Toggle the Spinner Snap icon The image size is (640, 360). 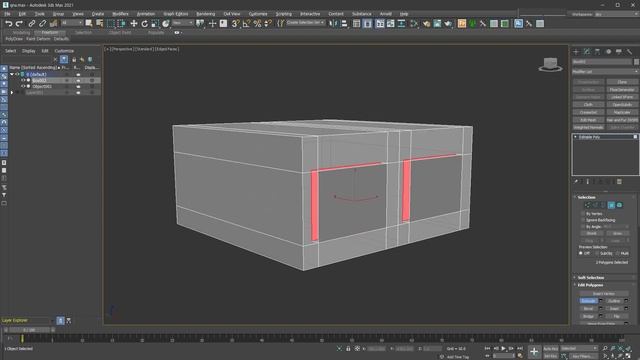pyautogui.click(x=268, y=24)
